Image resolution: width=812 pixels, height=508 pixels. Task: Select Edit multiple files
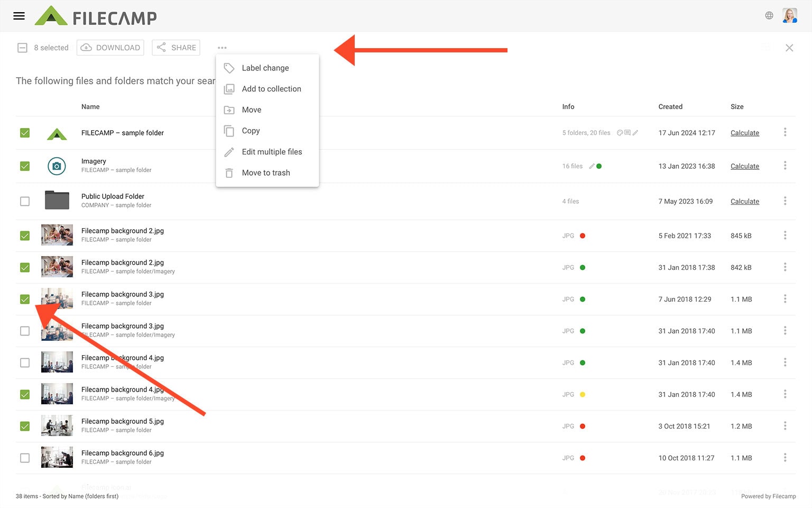click(x=267, y=152)
